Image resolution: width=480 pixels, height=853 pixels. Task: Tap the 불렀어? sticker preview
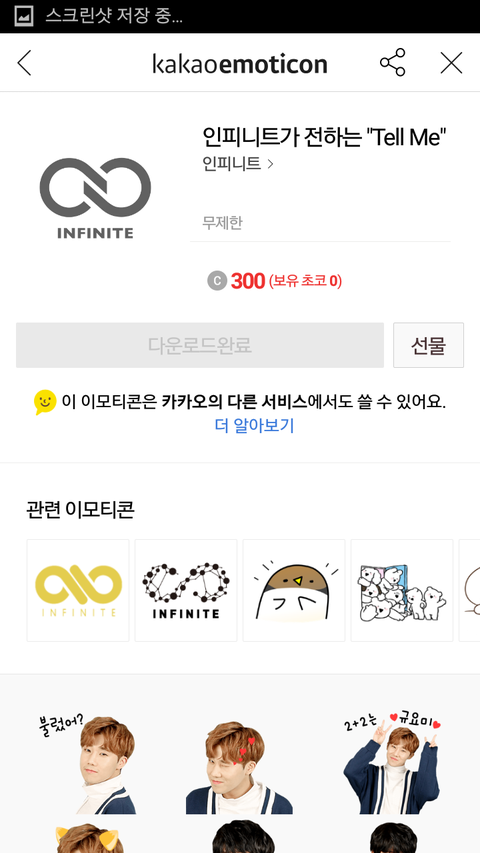click(x=87, y=763)
